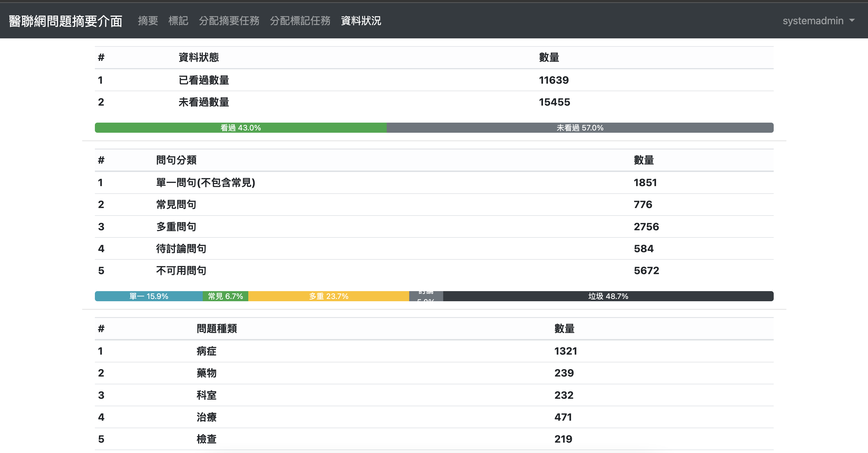
Task: Select the 已看過數量 row label
Action: tap(204, 80)
